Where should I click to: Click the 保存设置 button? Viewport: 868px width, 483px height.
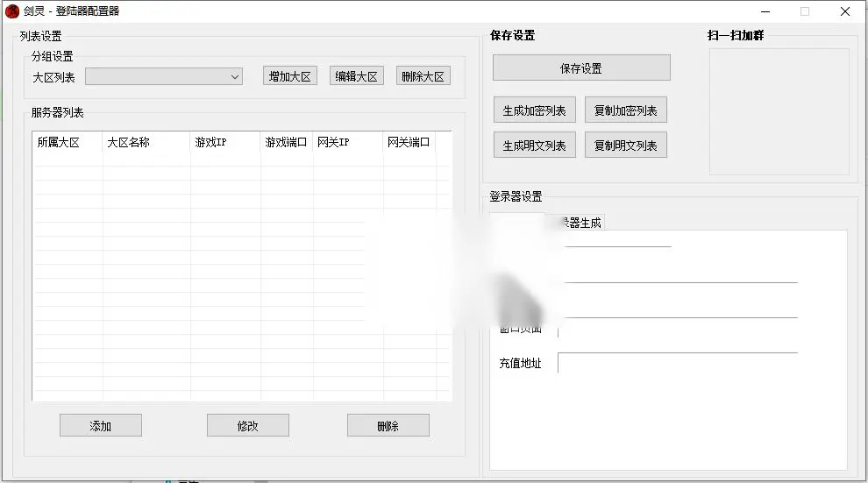coord(581,68)
